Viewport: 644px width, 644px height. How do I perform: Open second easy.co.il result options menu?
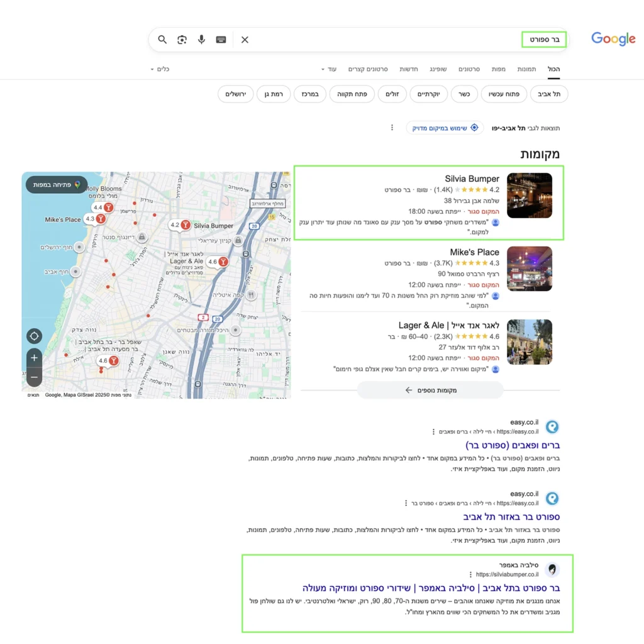[406, 503]
